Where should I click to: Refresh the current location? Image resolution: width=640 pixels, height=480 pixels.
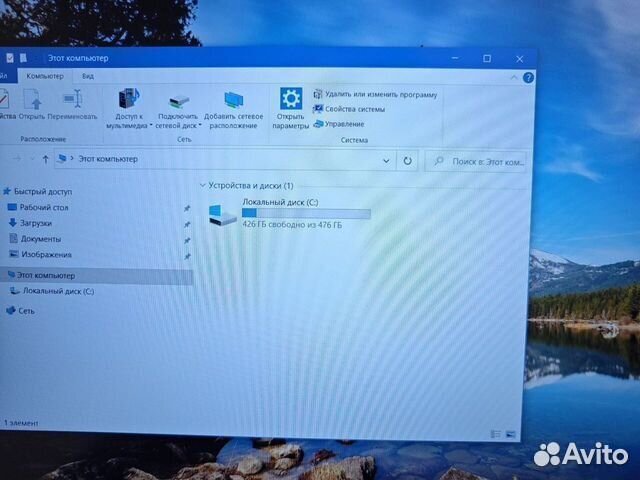pyautogui.click(x=407, y=161)
